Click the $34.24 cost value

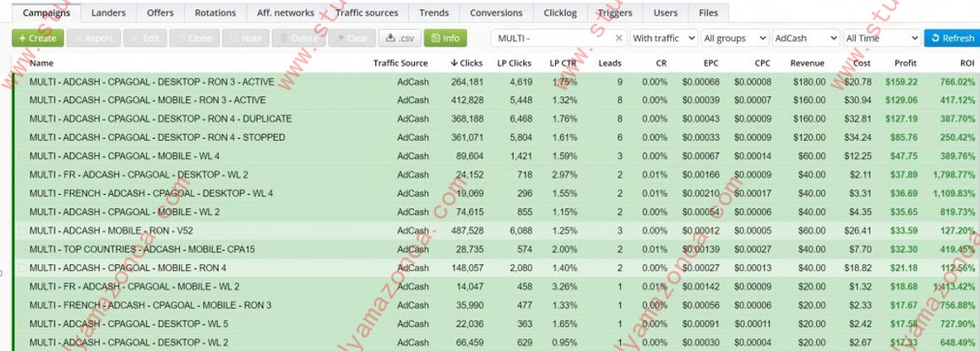coord(857,138)
